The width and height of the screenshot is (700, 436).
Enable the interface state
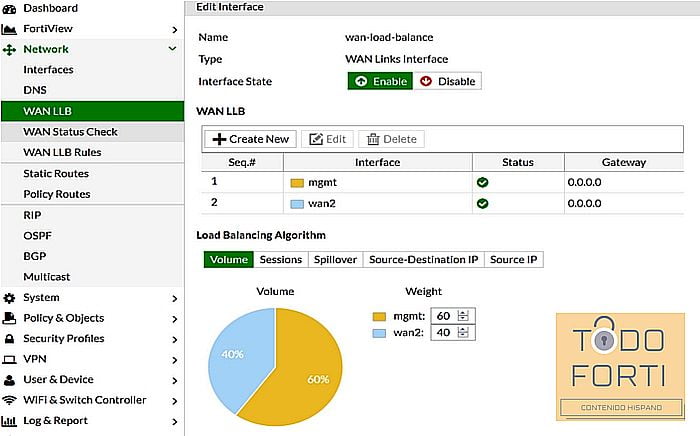(x=379, y=81)
